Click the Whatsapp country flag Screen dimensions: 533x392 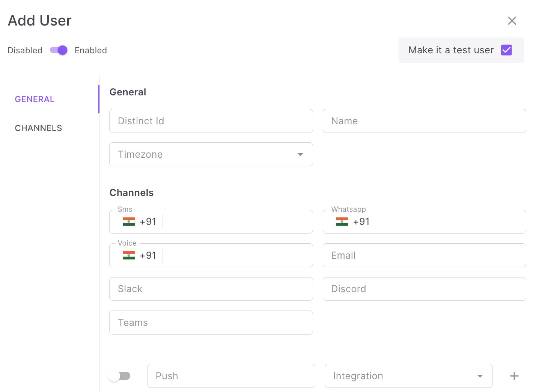342,222
